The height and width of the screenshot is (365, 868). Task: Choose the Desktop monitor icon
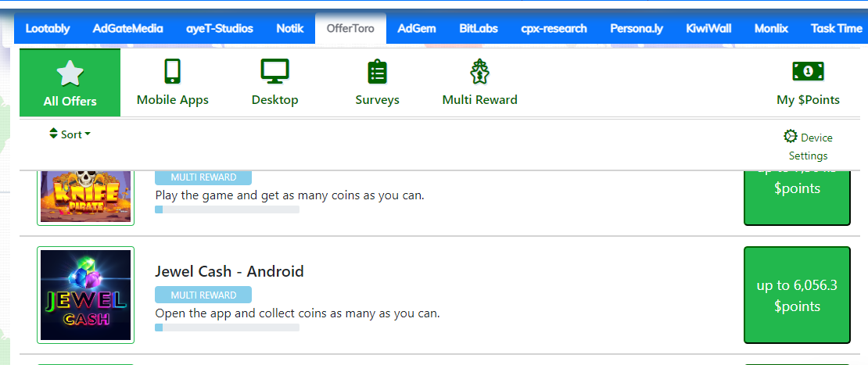pos(275,71)
